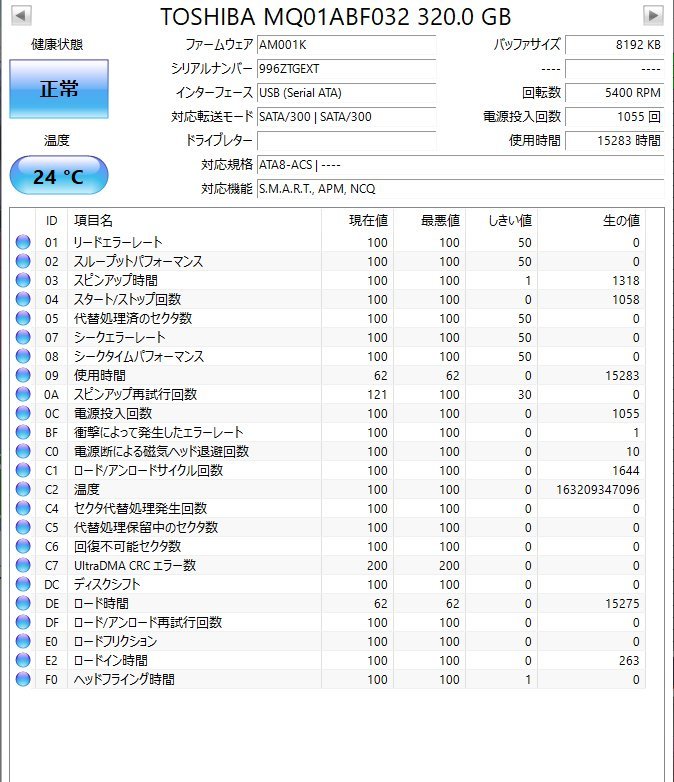Click status orb for ディスクシフト row
This screenshot has width=674, height=782.
pyautogui.click(x=23, y=584)
